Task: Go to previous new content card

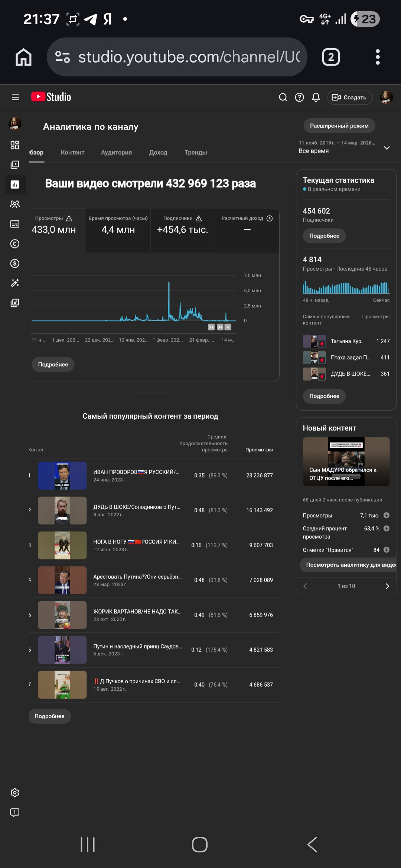Action: (305, 586)
